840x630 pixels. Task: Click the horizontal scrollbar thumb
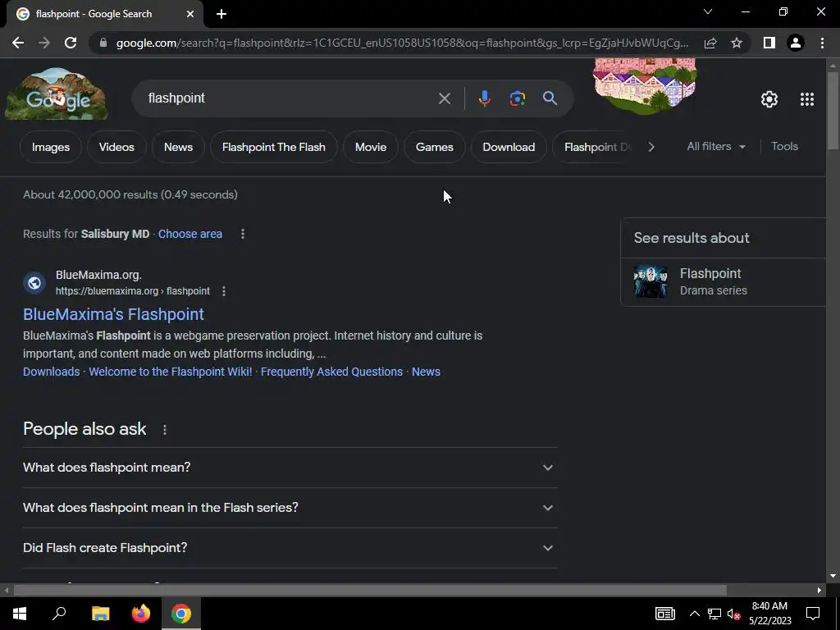370,591
